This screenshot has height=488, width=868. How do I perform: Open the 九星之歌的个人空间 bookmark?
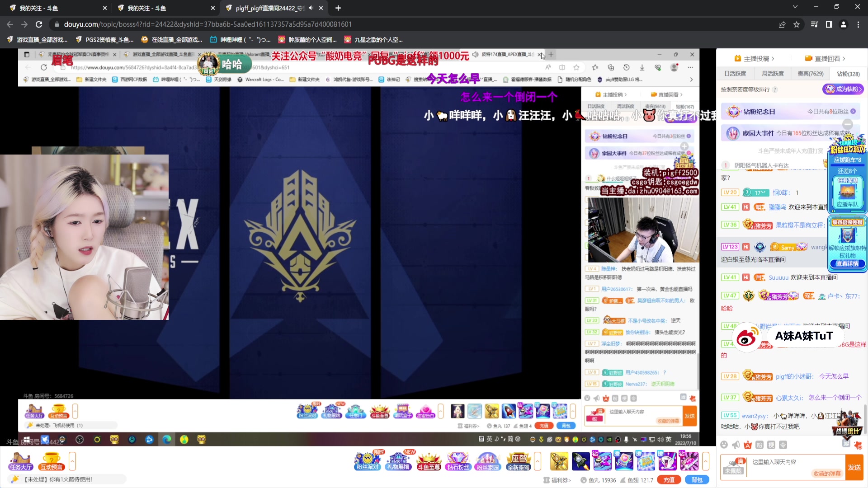coord(373,40)
